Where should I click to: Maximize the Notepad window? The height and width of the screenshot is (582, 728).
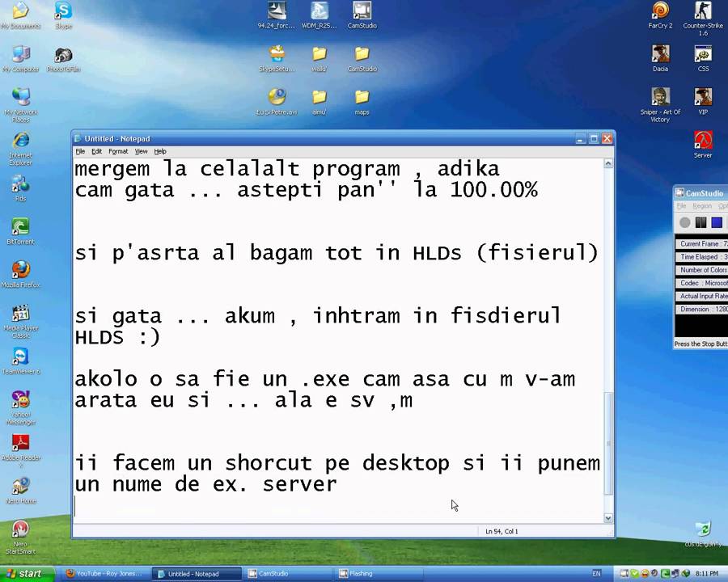click(594, 138)
